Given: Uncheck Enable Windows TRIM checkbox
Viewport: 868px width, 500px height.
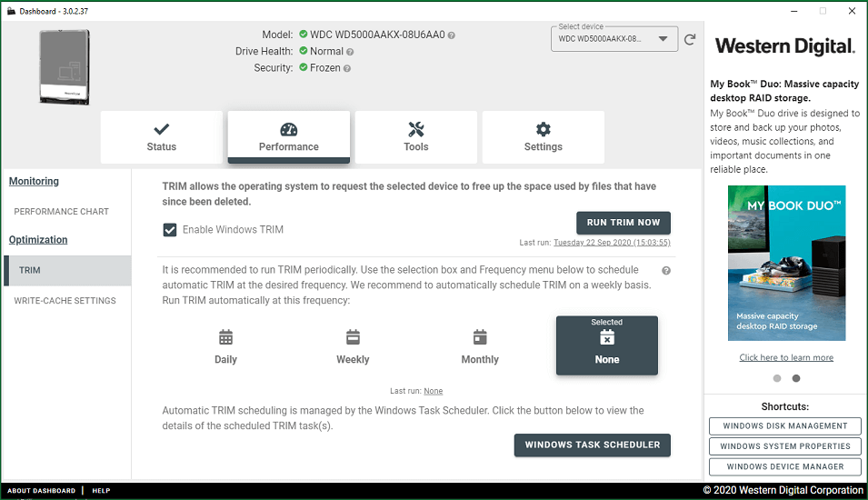Looking at the screenshot, I should click(x=170, y=230).
